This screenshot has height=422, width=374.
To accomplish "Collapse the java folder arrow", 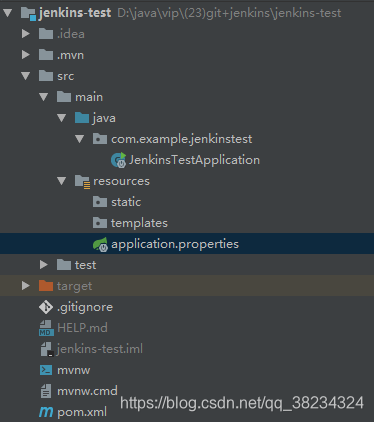I will click(62, 118).
